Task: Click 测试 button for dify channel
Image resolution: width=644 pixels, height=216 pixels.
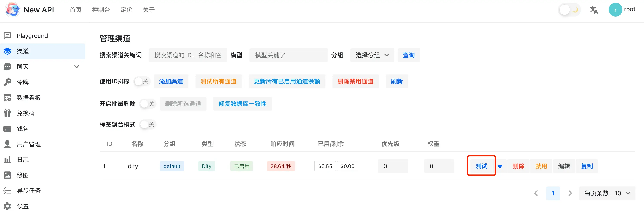Action: (x=481, y=166)
